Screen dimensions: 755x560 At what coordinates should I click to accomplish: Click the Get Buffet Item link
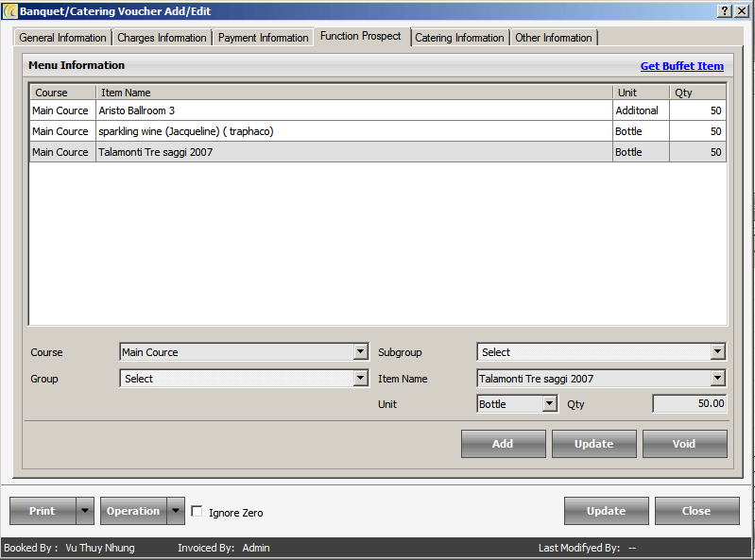(x=681, y=66)
